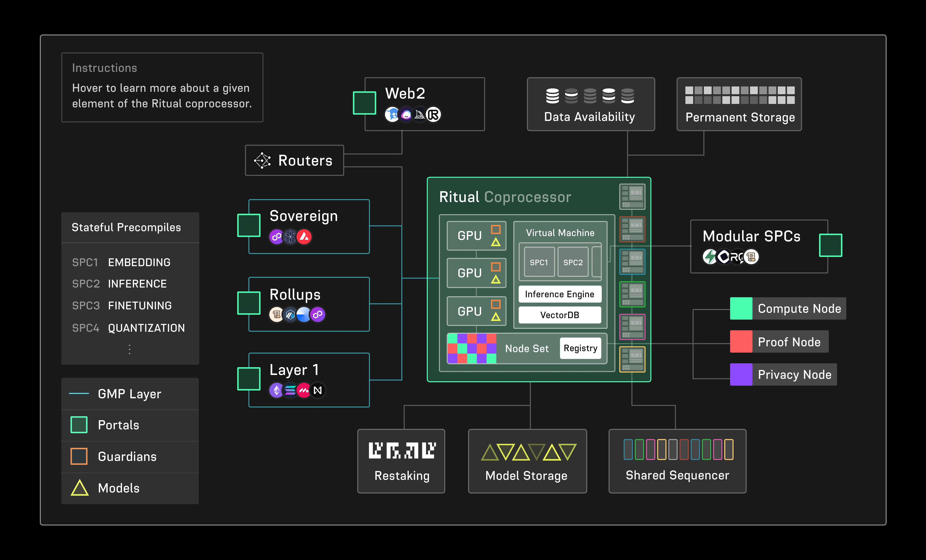Click the Data Availability database stack icons
The height and width of the screenshot is (560, 926).
pyautogui.click(x=590, y=96)
